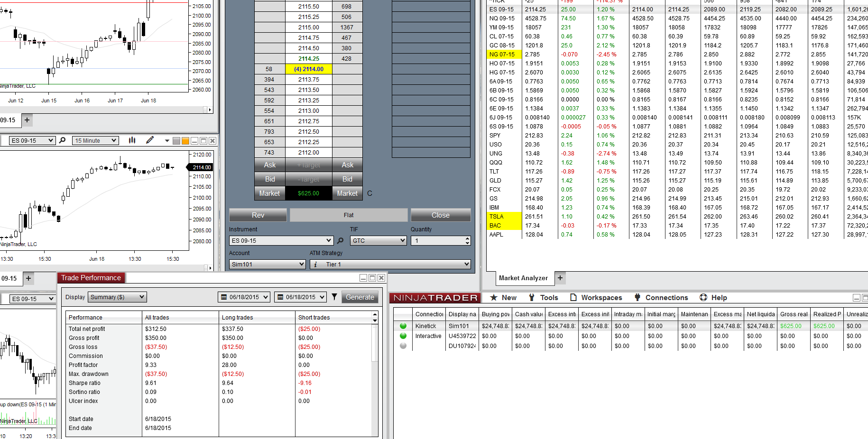Open the Tools menu
868x439 pixels.
click(544, 298)
